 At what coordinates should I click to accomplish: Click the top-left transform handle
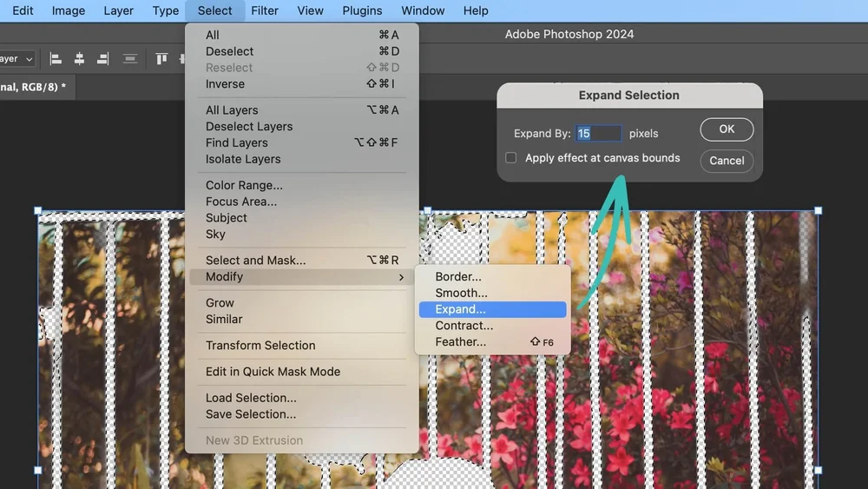tap(37, 210)
